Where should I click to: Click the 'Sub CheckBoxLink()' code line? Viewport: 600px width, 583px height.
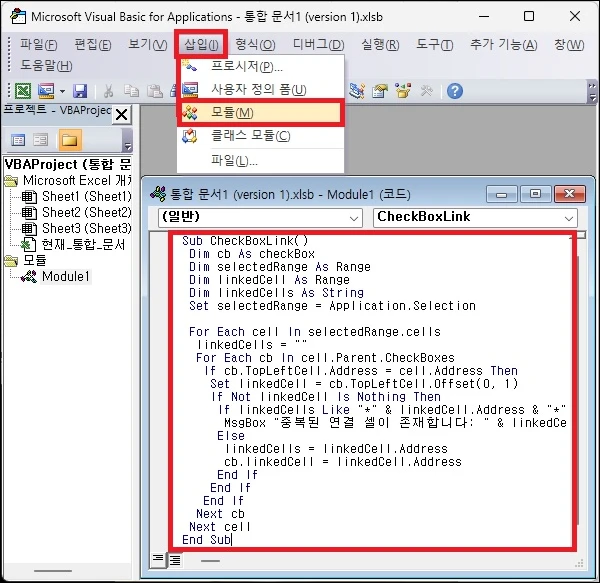(x=245, y=241)
